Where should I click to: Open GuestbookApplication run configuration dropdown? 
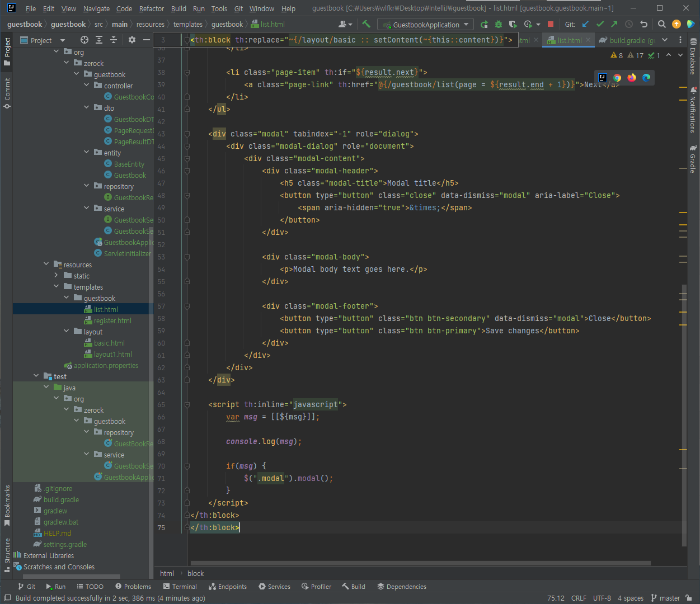[426, 24]
